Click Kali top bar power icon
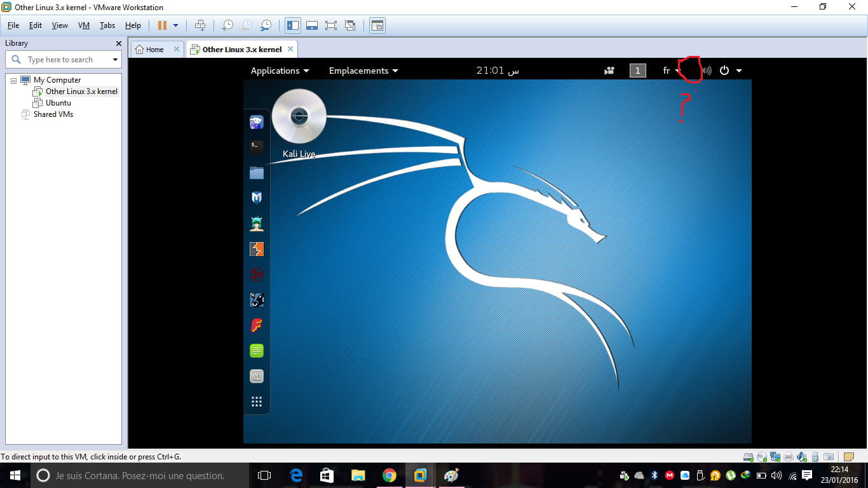This screenshot has height=488, width=868. [724, 71]
